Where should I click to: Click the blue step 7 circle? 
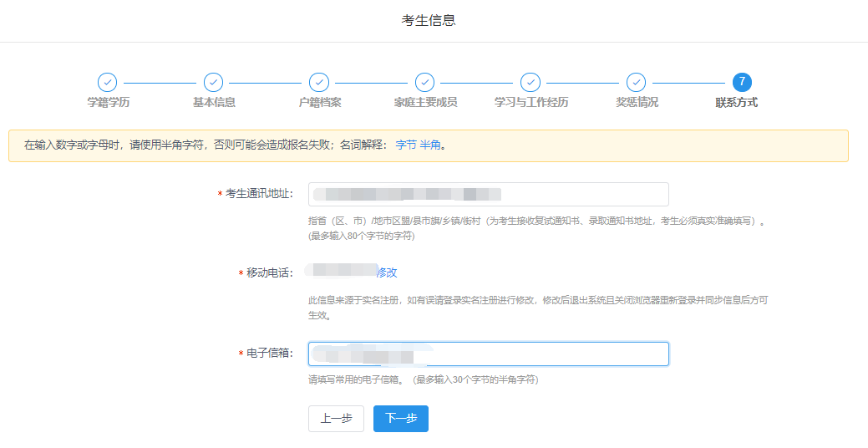(x=742, y=82)
